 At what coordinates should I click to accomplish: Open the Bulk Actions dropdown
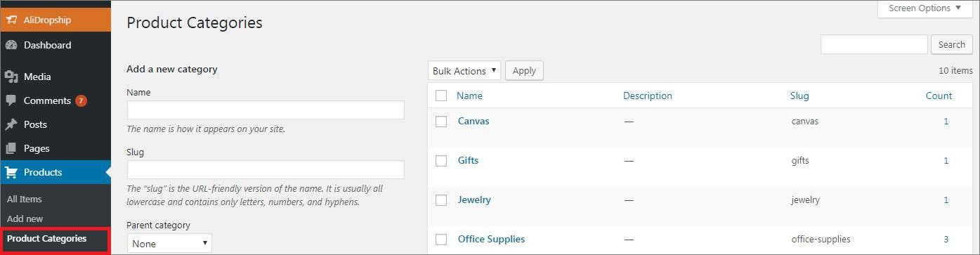click(x=464, y=70)
